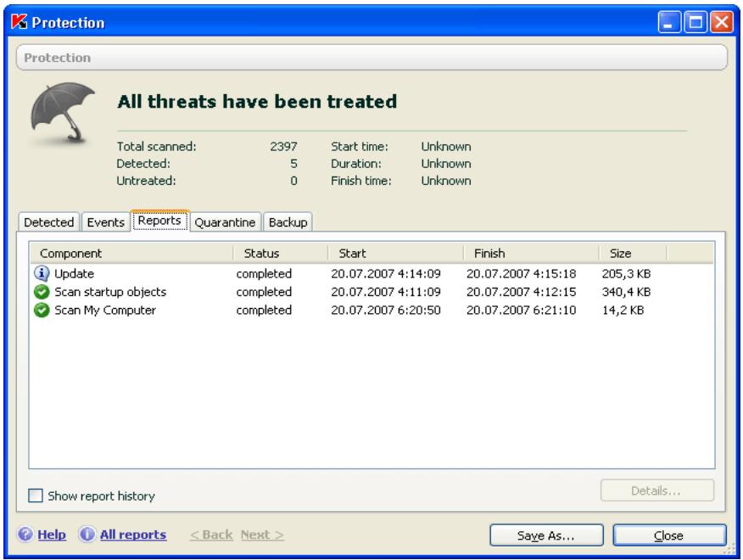Screen dimensions: 743x560
Task: Select the Reports tab
Action: click(x=159, y=221)
